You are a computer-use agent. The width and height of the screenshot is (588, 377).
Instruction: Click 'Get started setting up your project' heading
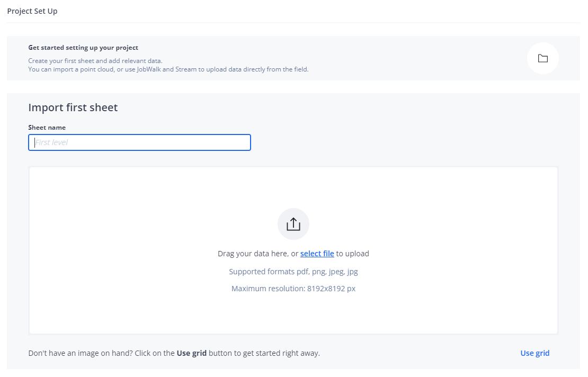coord(83,48)
